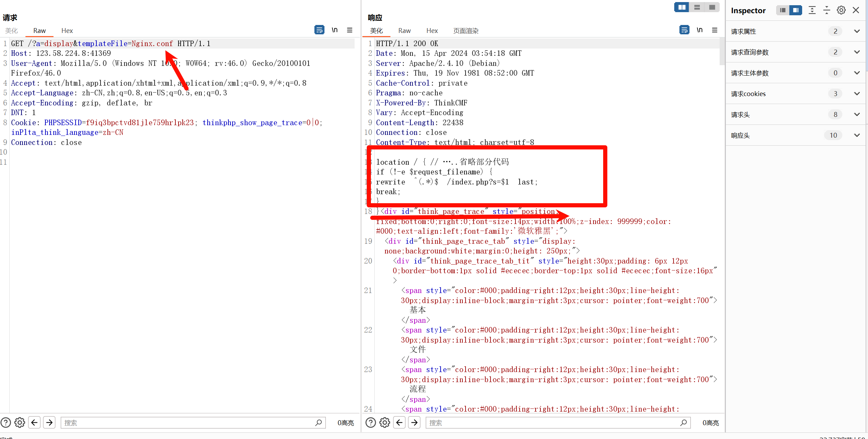The image size is (868, 439).
Task: Expand 请求属性 section in Inspector
Action: tap(857, 31)
